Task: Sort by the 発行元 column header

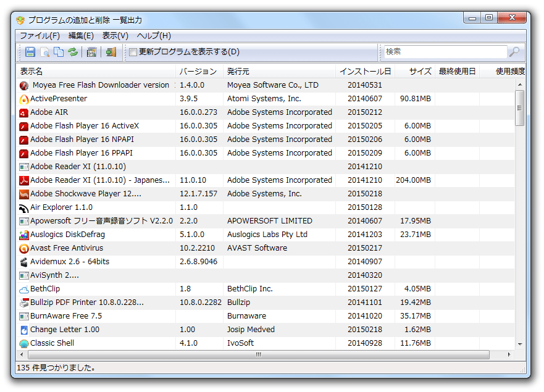Action: (x=279, y=72)
